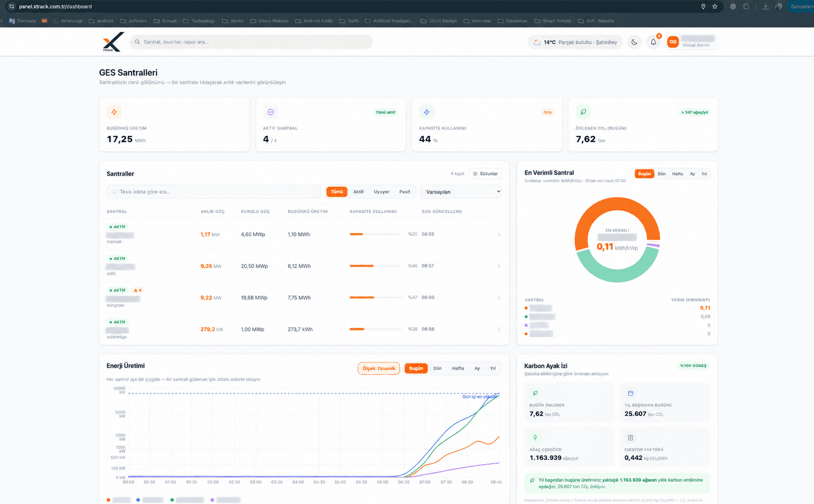814x504 pixels.
Task: Select the Tümü plant filter
Action: pyautogui.click(x=337, y=192)
